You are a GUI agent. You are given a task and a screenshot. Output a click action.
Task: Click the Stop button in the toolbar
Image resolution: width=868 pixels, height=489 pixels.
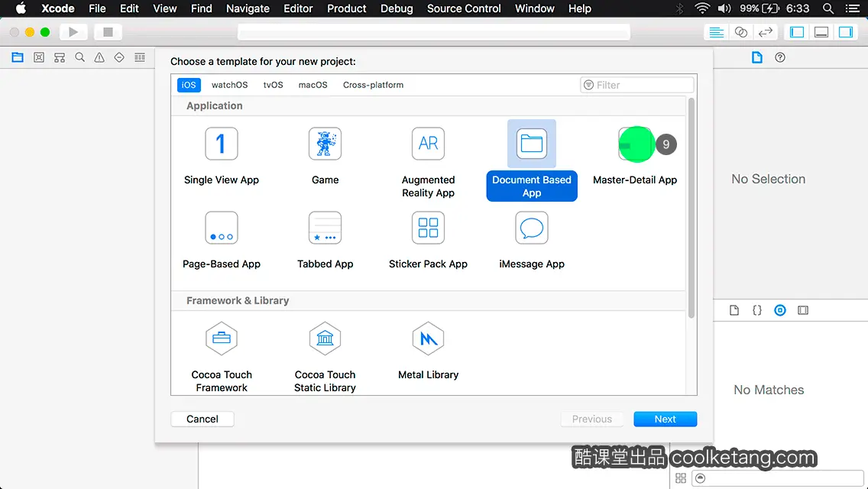[108, 32]
